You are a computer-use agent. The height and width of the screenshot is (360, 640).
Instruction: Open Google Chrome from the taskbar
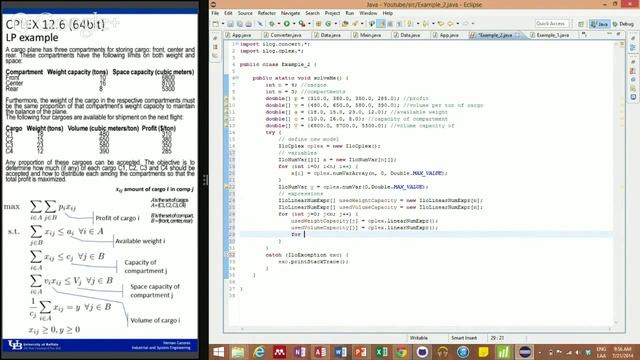(401, 352)
